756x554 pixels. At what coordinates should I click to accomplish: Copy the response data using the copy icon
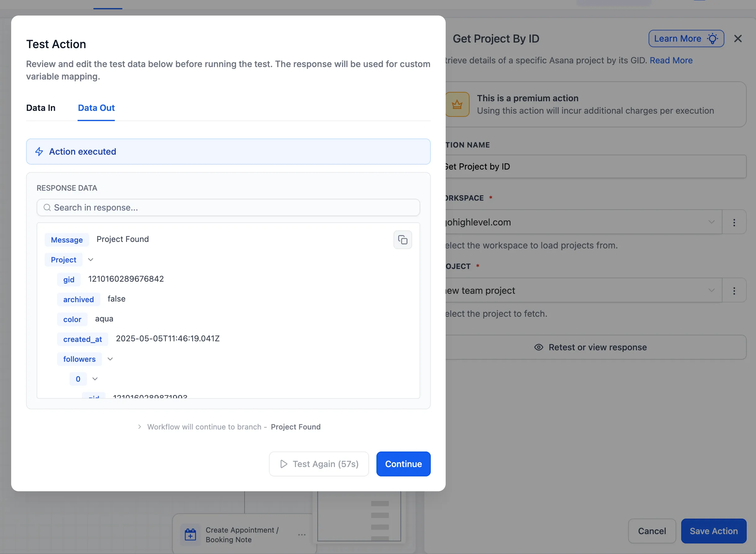pyautogui.click(x=403, y=240)
